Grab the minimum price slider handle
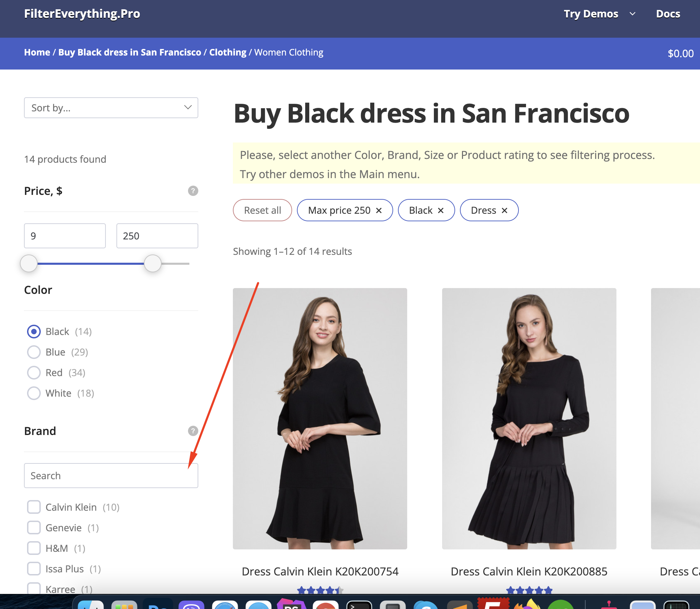Screen dimensions: 700x609 point(29,263)
